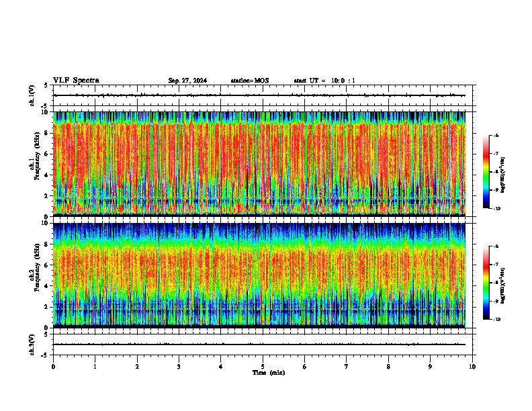This screenshot has width=532, height=411.
Task: Click the "5" volt tick label on the ch.3(V) axis
Action: (x=46, y=334)
